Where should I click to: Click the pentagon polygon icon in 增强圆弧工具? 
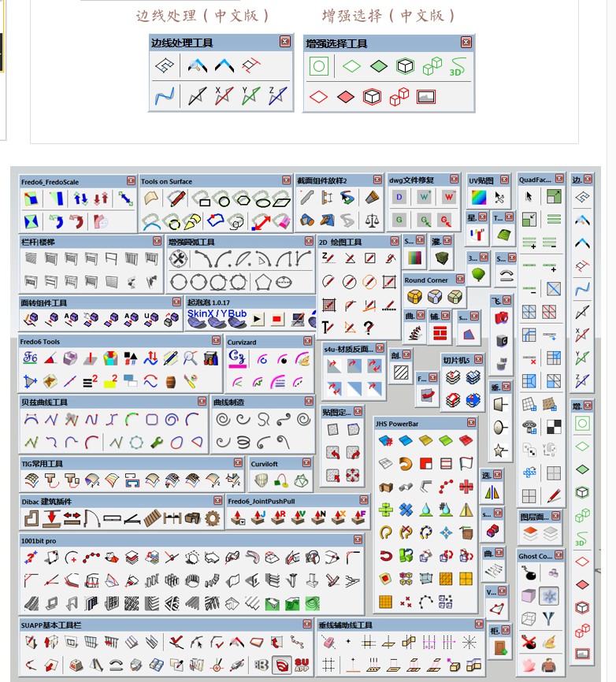click(x=263, y=282)
